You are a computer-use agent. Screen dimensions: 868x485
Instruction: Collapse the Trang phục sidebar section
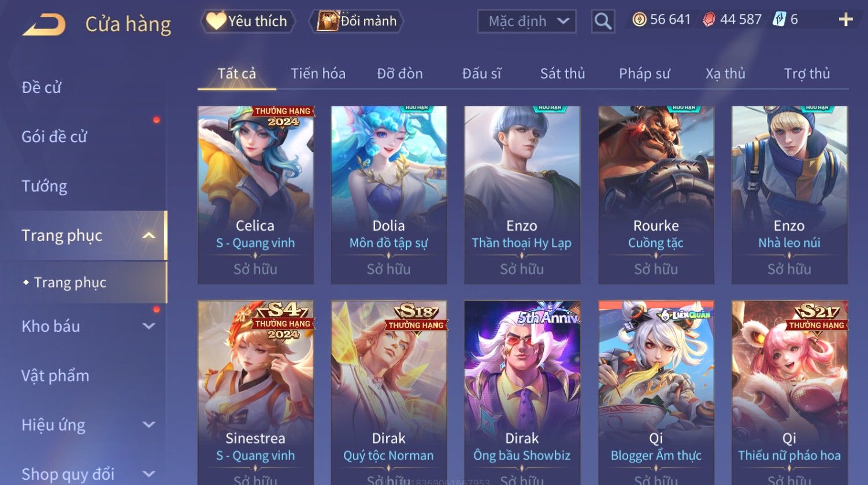pyautogui.click(x=149, y=235)
